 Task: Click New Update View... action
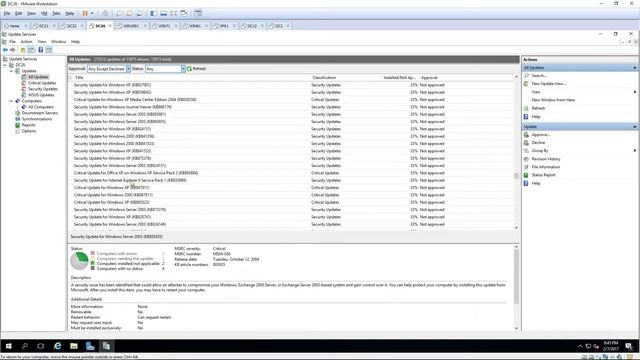pos(548,84)
